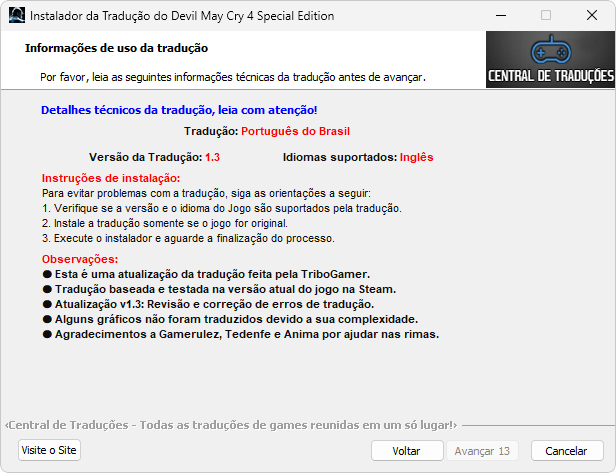The image size is (616, 473).
Task: Click the 'Atualização v1.3' note line
Action: [208, 304]
